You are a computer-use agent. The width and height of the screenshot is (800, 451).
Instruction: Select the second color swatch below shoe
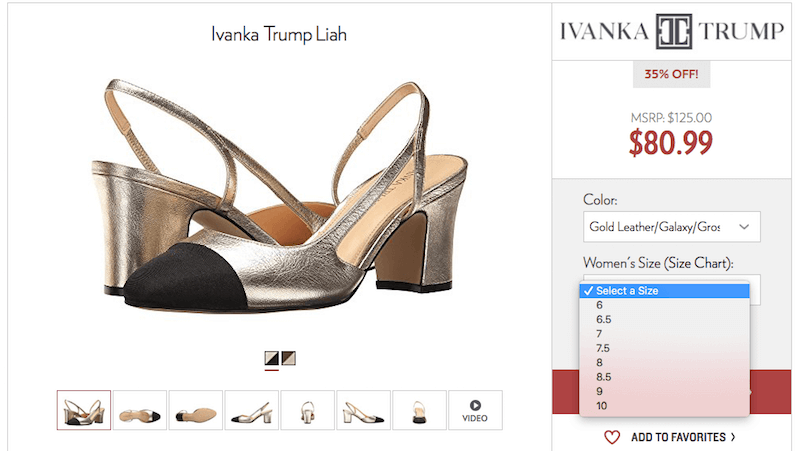click(x=289, y=358)
